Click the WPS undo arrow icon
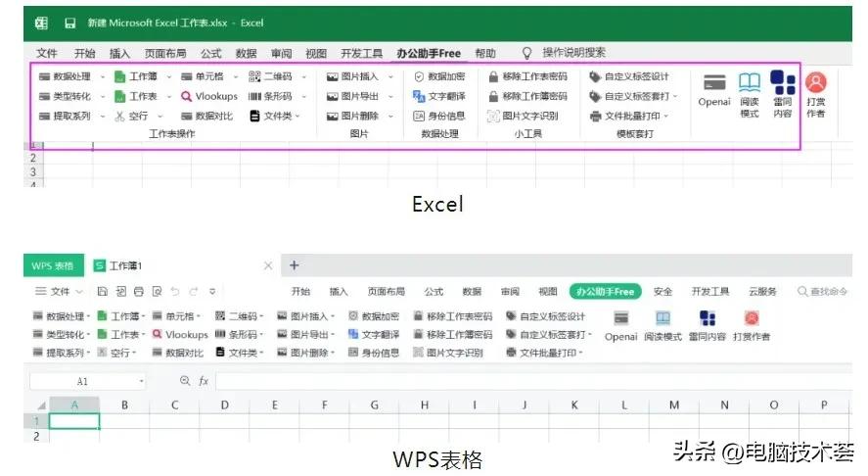This screenshot has width=868, height=476. click(x=175, y=292)
